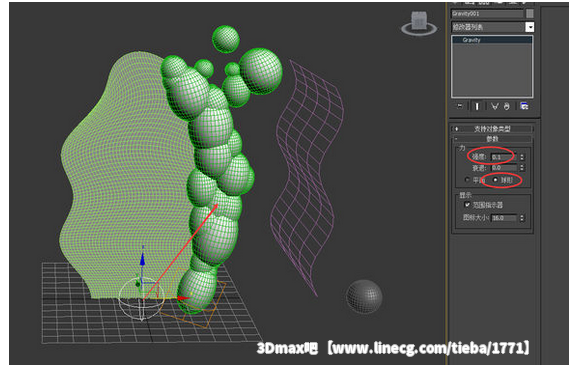Select the small gray sphere in the viewport
569x367 pixels.
tap(364, 296)
